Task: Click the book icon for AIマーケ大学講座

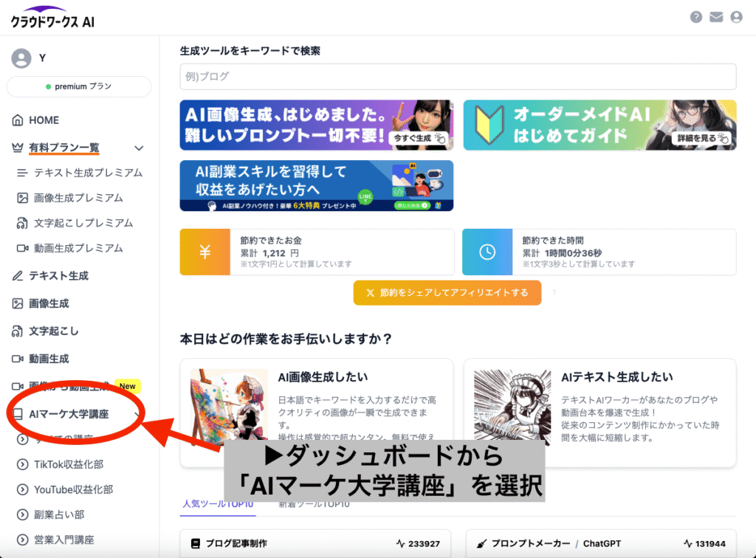Action: coord(18,414)
